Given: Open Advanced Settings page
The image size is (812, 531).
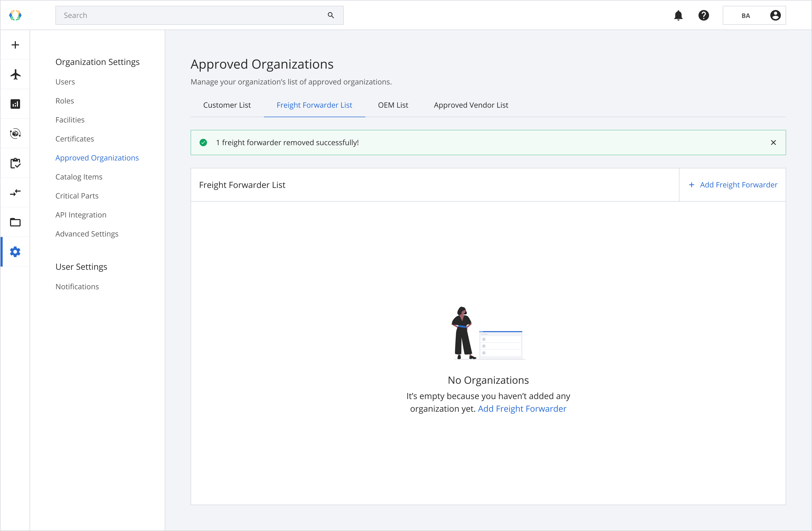Looking at the screenshot, I should pos(87,234).
